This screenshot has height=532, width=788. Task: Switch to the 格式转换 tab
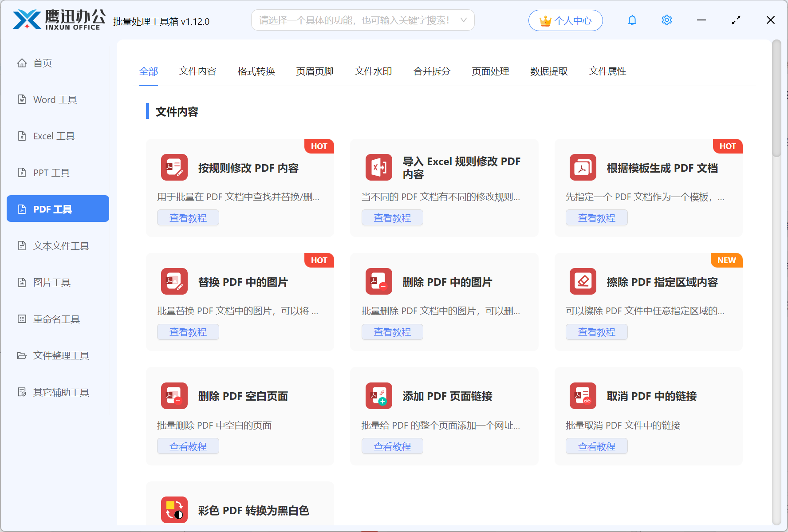256,71
